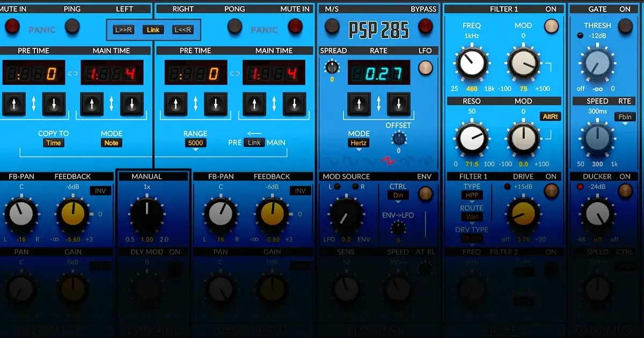Open COPY TO Time dropdown
This screenshot has width=644, height=338.
tap(54, 143)
